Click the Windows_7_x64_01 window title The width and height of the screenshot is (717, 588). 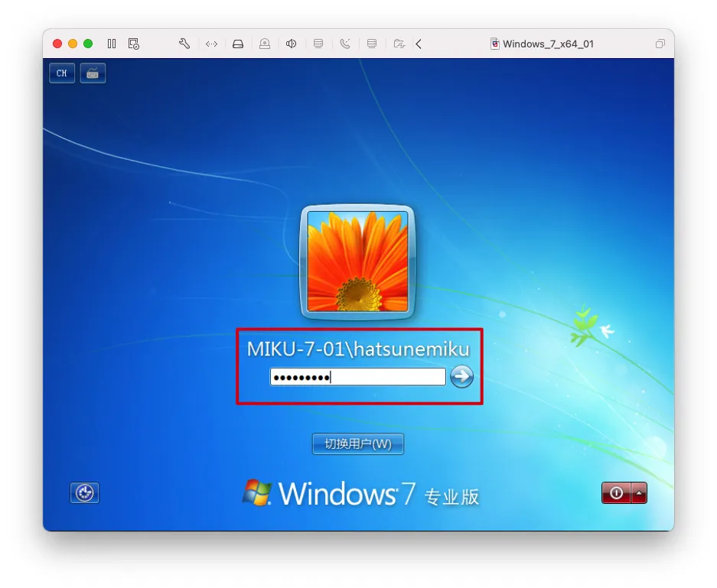tap(548, 44)
